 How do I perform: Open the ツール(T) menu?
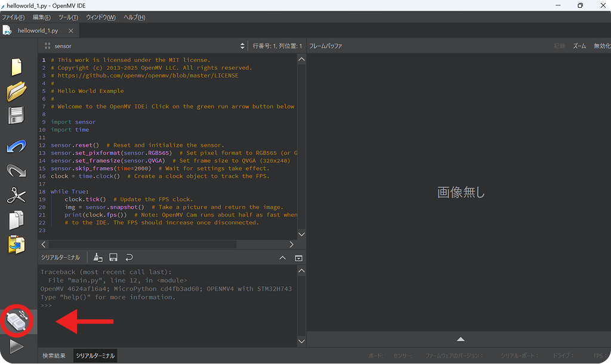(68, 17)
